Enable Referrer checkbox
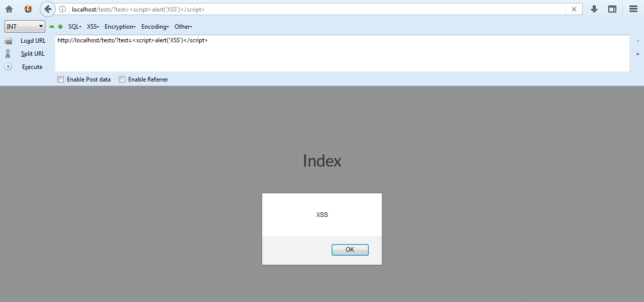Screen dimensions: 644x302 coord(122,80)
